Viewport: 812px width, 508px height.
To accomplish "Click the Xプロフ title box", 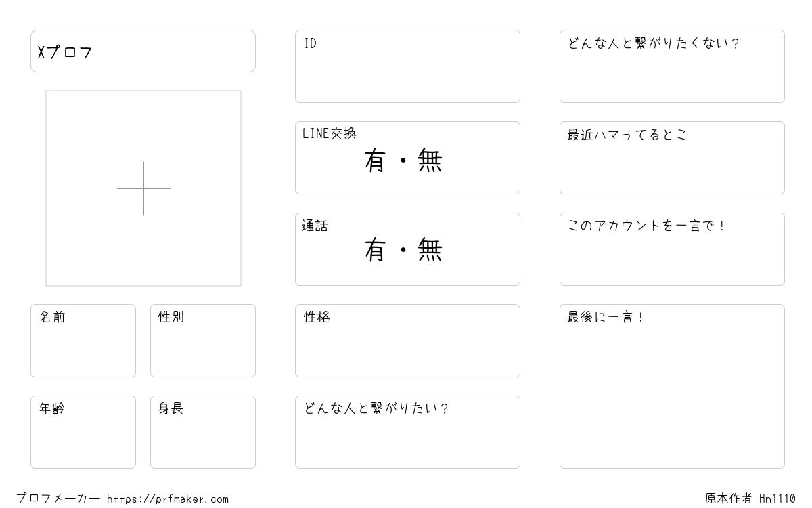I will click(143, 51).
